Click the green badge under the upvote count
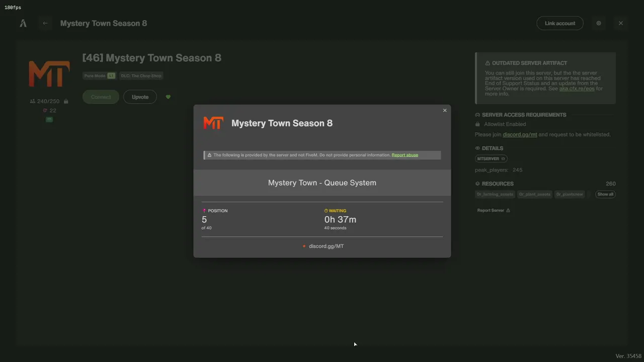Screen dimensions: 644x362 (49, 120)
